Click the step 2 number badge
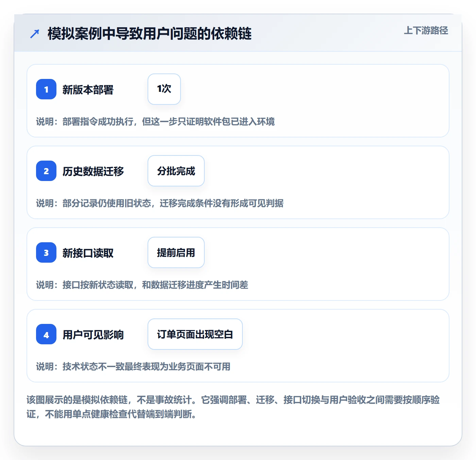The image size is (476, 460). click(x=46, y=171)
